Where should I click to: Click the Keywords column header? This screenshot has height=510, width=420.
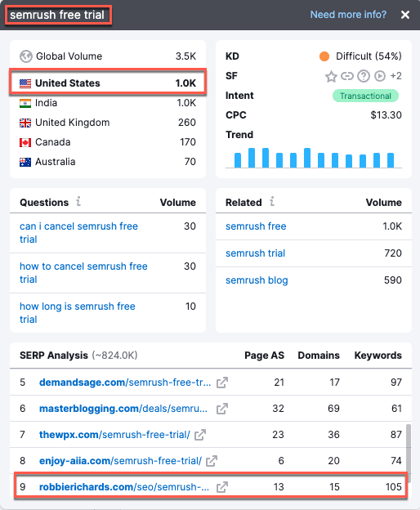[x=378, y=356]
